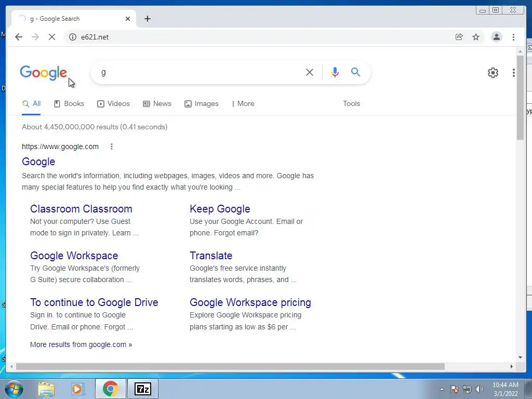The width and height of the screenshot is (532, 399).
Task: Start voice search with microphone
Action: pos(335,72)
